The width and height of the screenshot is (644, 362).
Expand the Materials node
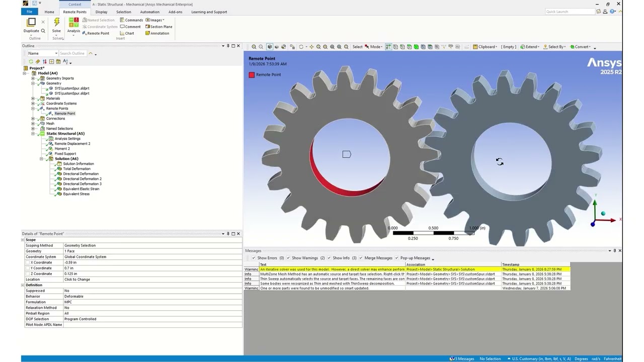coord(33,99)
